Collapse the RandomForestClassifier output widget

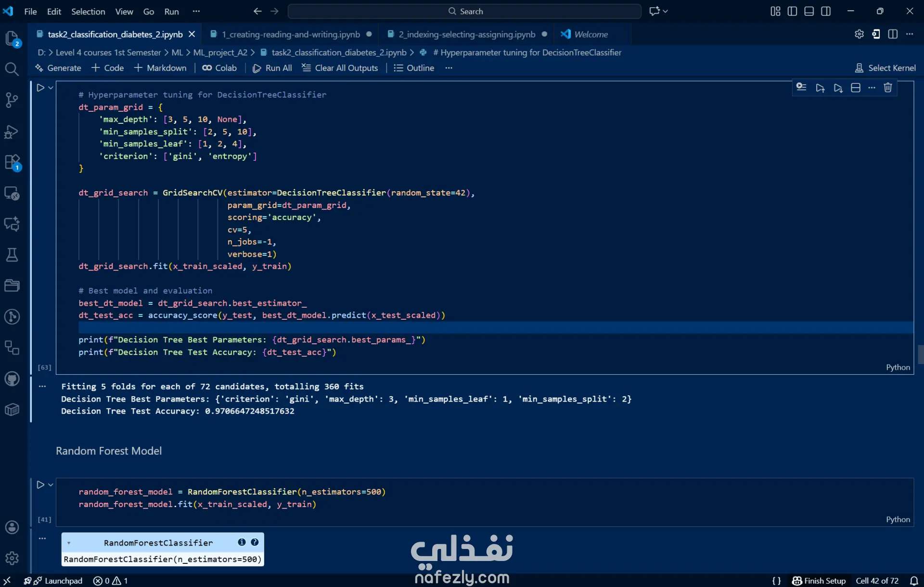point(69,543)
